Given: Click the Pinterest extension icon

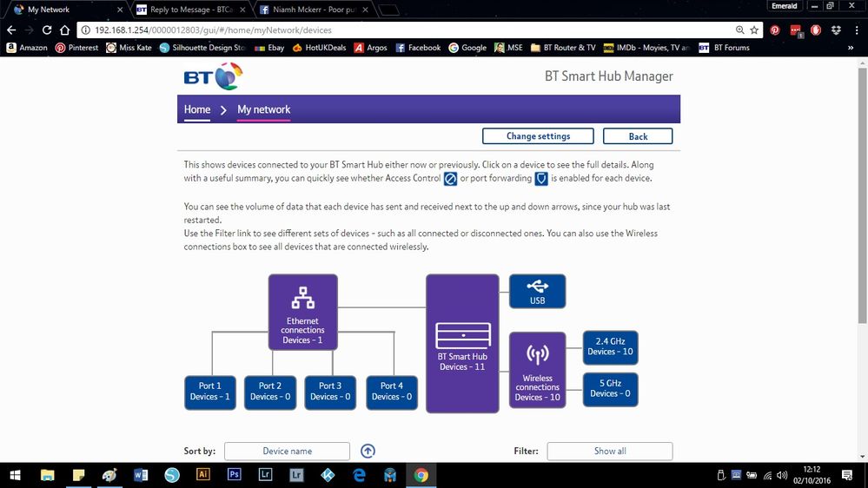Looking at the screenshot, I should [x=775, y=30].
